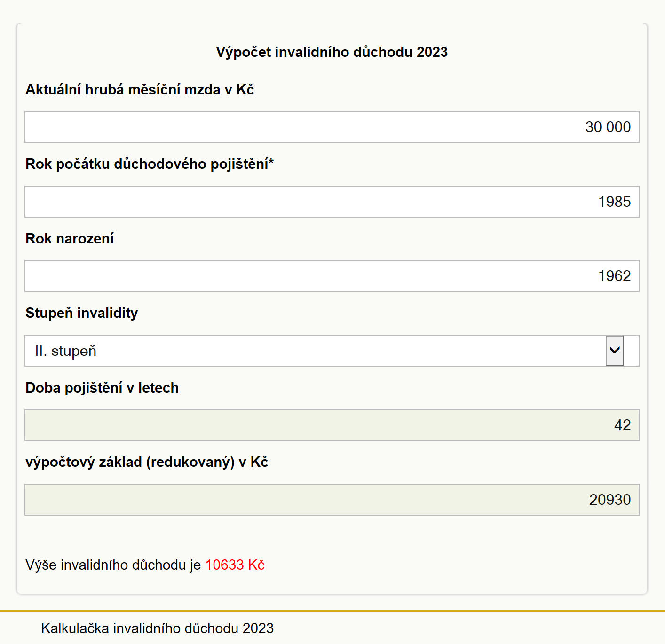Viewport: 665px width, 644px height.
Task: Click the Aktuální hrubá měsíční mzda label
Action: point(140,89)
